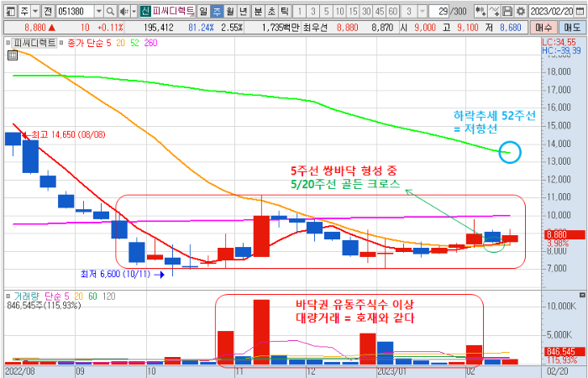Open chart settings gear icon
The height and width of the screenshot is (378, 588).
click(x=521, y=11)
